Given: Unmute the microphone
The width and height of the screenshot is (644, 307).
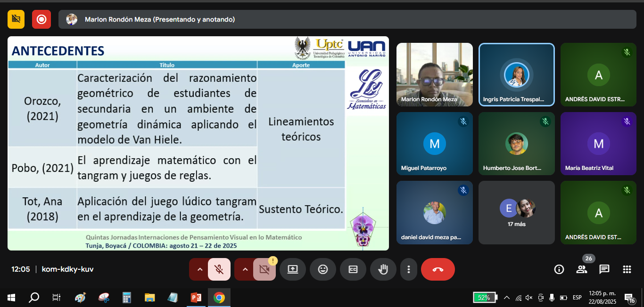Looking at the screenshot, I should 219,269.
